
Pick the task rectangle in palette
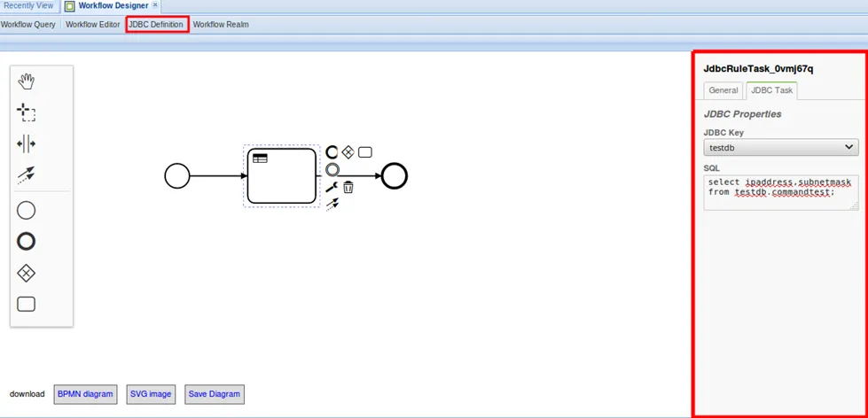(26, 304)
